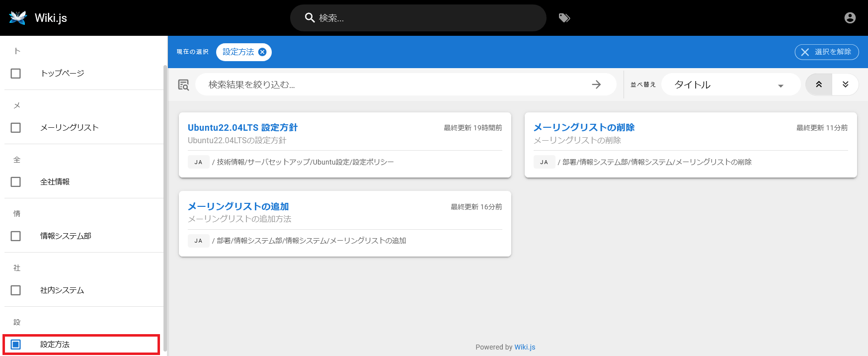Image resolution: width=868 pixels, height=356 pixels.
Task: Click the 最終更新 16分前 timestamp
Action: (476, 207)
